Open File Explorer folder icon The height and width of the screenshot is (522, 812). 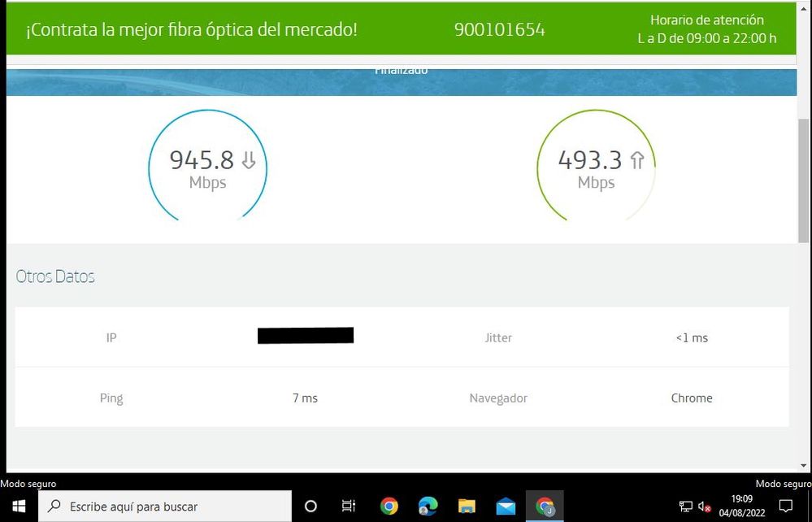pos(467,506)
